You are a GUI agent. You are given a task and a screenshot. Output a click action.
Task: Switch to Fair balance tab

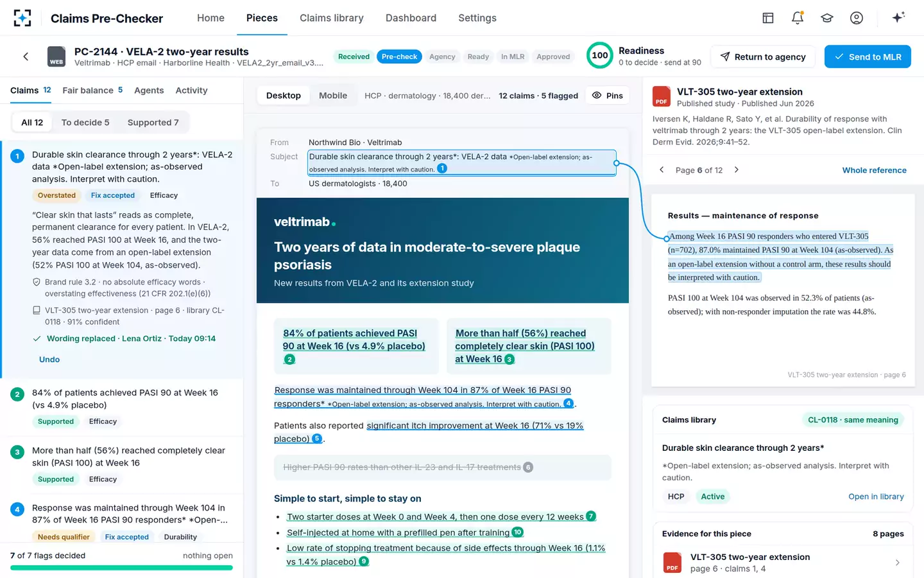pos(92,91)
